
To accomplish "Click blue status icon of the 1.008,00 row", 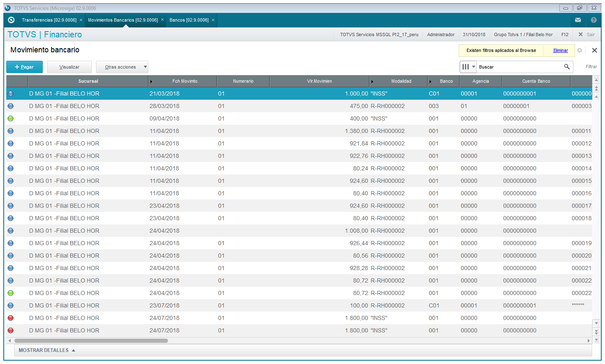I will tap(11, 231).
